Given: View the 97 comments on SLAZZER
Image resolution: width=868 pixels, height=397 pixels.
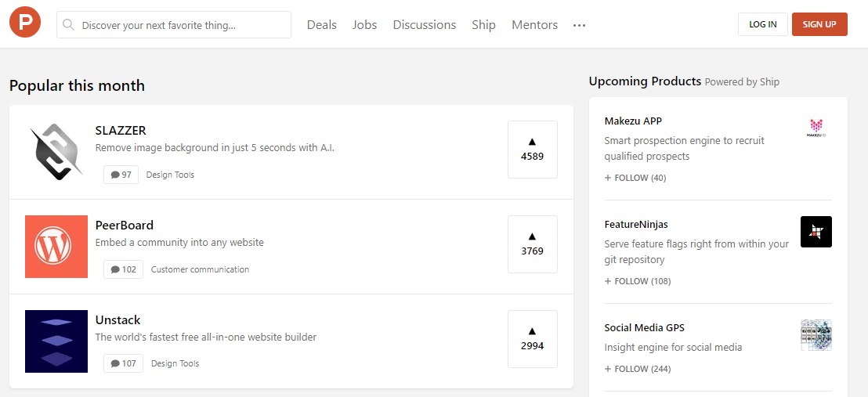Looking at the screenshot, I should pyautogui.click(x=121, y=175).
